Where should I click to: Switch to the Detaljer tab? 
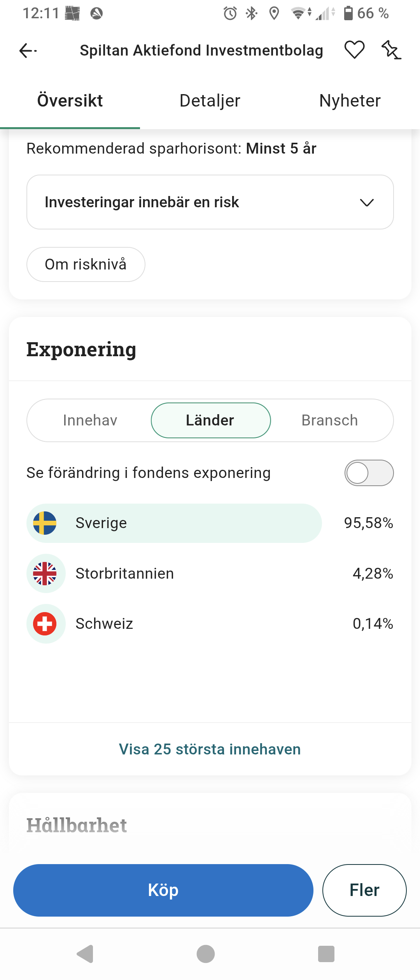pos(210,101)
